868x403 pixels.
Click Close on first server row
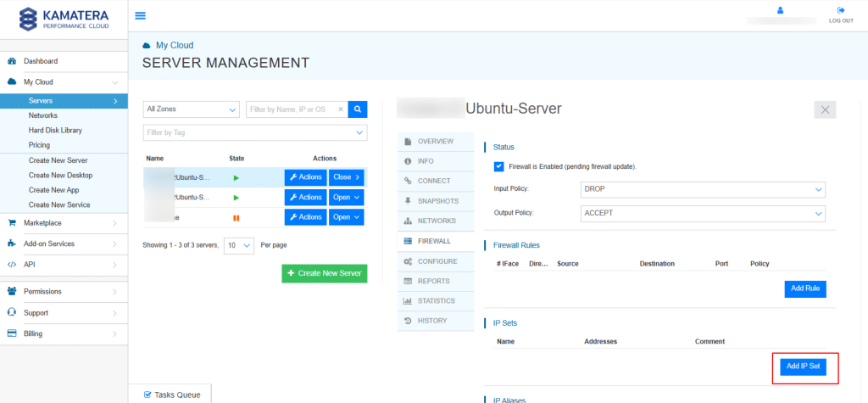347,177
